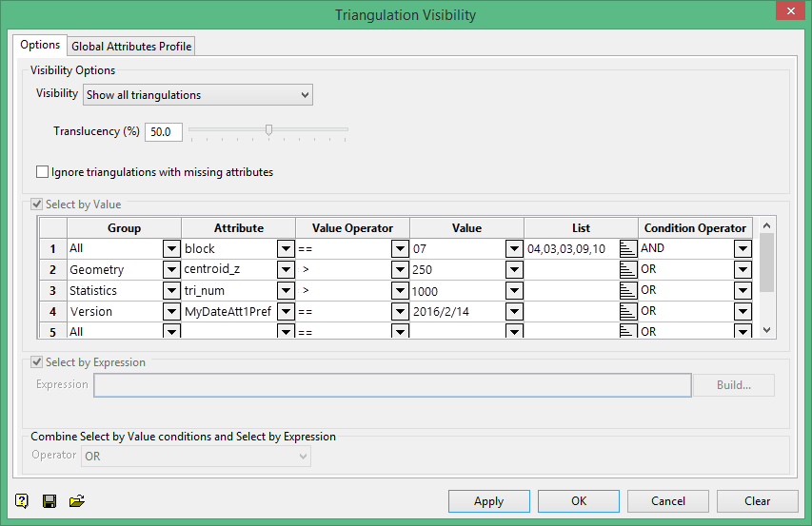This screenshot has height=526, width=812.
Task: Click the open folder load icon
Action: tap(77, 500)
